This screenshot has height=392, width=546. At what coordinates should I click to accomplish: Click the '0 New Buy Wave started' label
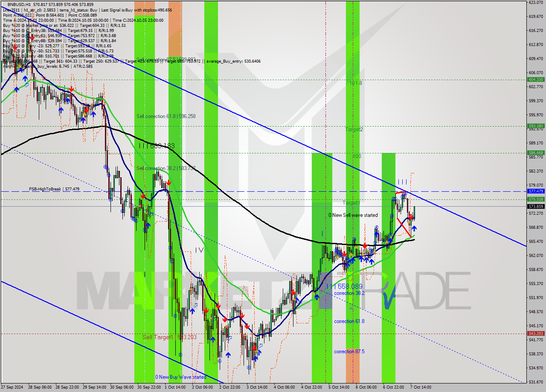[180, 377]
